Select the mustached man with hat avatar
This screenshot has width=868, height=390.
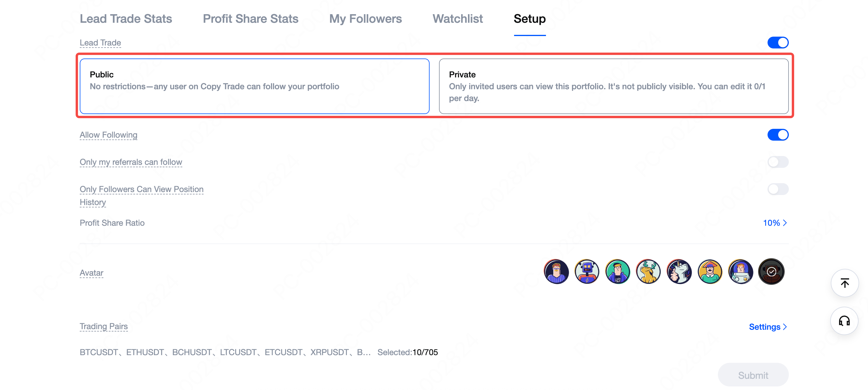[710, 272]
